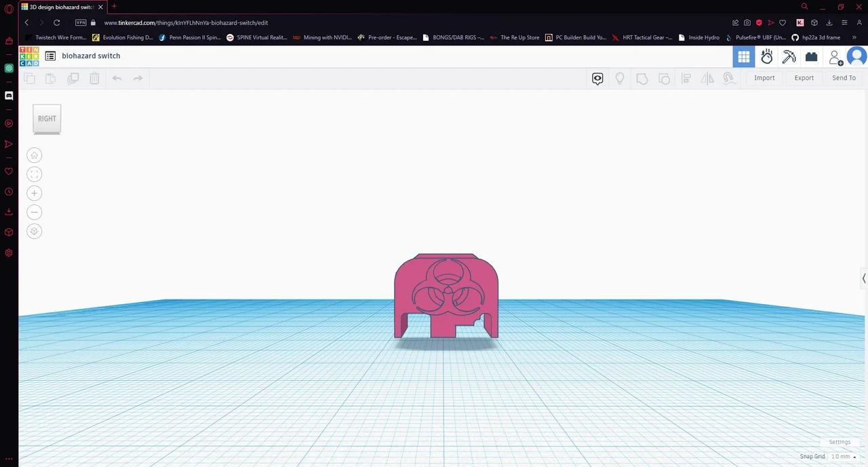Screen dimensions: 868x467
Task: Invite collaborators with the add-person icon
Action: (835, 57)
